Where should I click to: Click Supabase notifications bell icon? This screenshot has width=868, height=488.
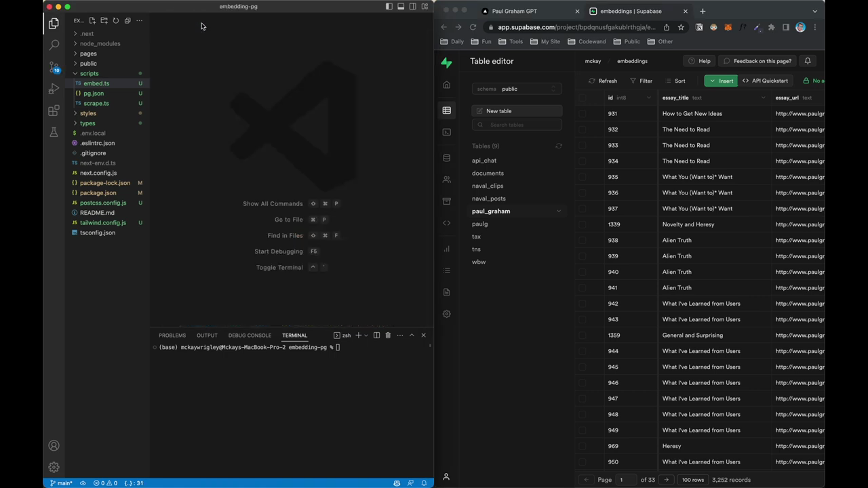click(807, 61)
